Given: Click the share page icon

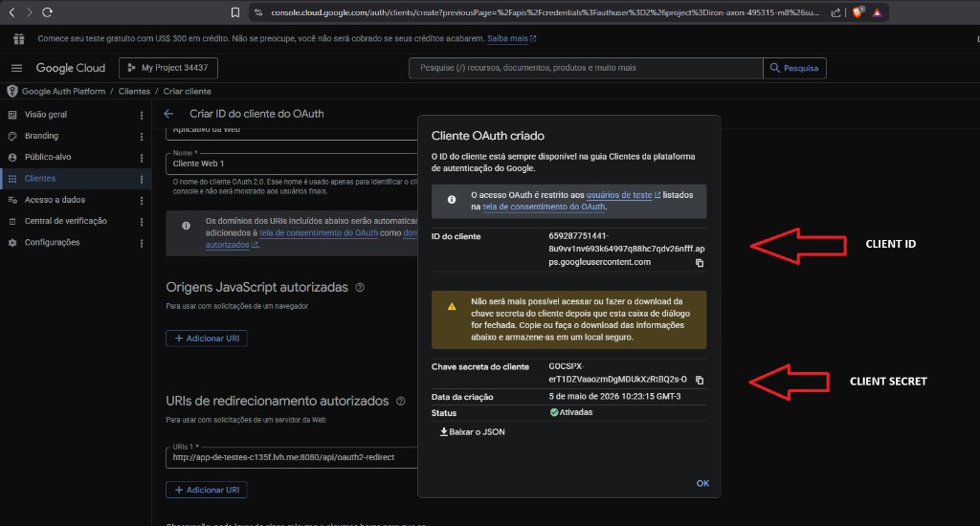Looking at the screenshot, I should [835, 12].
